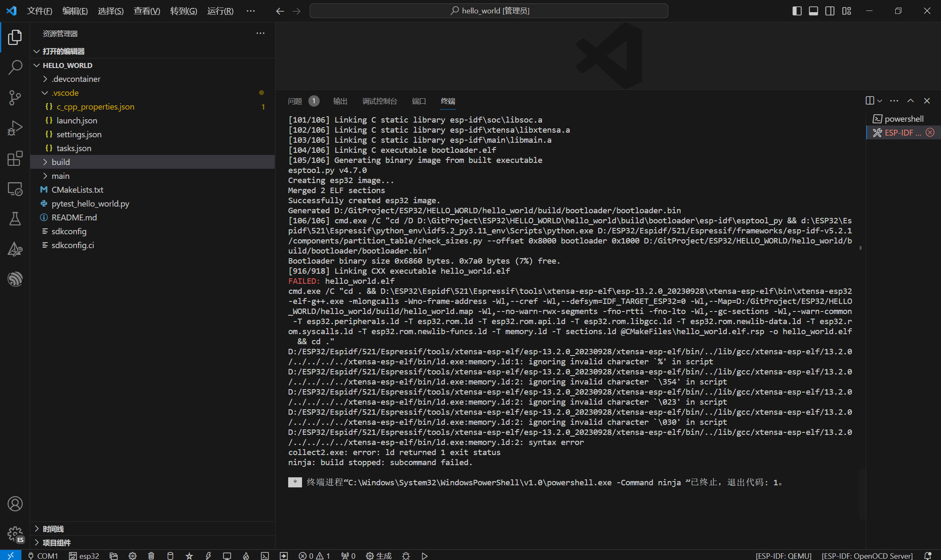Viewport: 941px width, 560px height.
Task: Maximize the panel size chevron
Action: pos(910,101)
